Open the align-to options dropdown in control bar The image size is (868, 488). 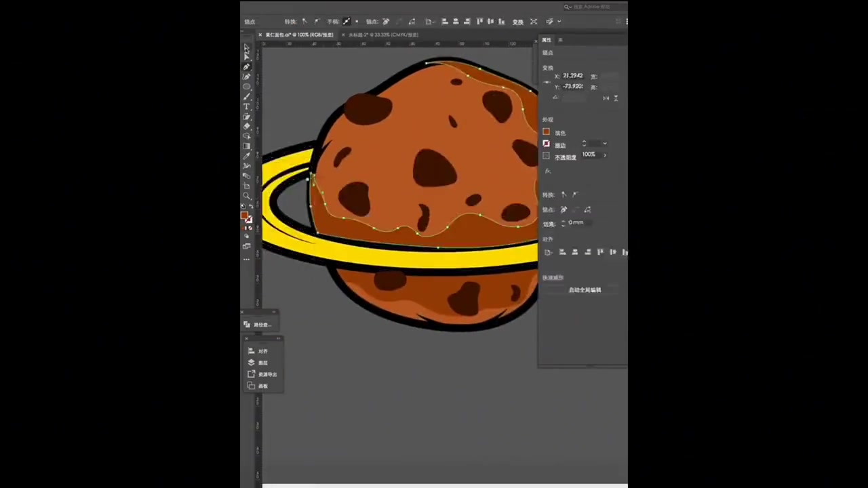click(x=431, y=22)
